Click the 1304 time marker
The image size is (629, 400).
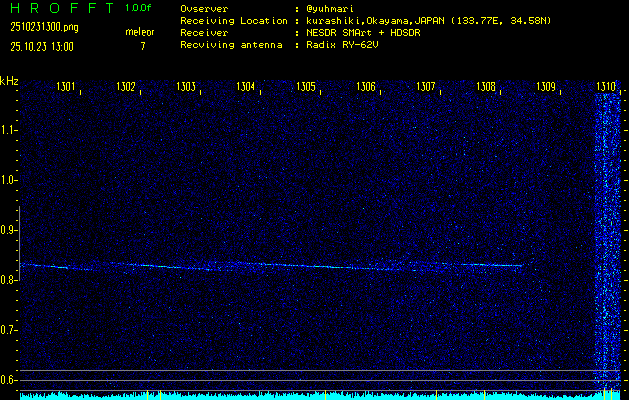[246, 87]
